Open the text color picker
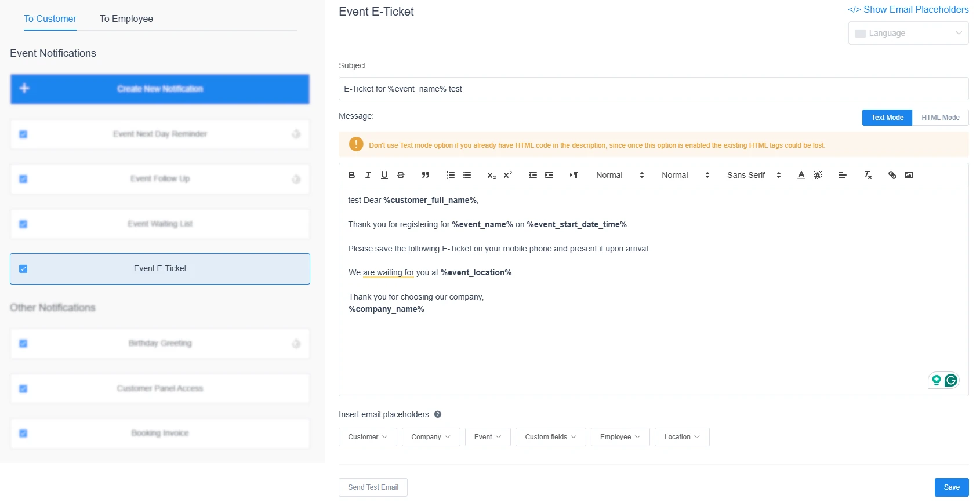980x503 pixels. click(801, 175)
